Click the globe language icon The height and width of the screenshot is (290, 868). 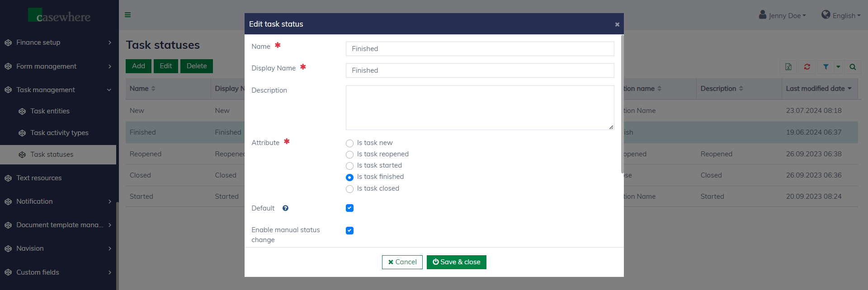[x=826, y=15]
